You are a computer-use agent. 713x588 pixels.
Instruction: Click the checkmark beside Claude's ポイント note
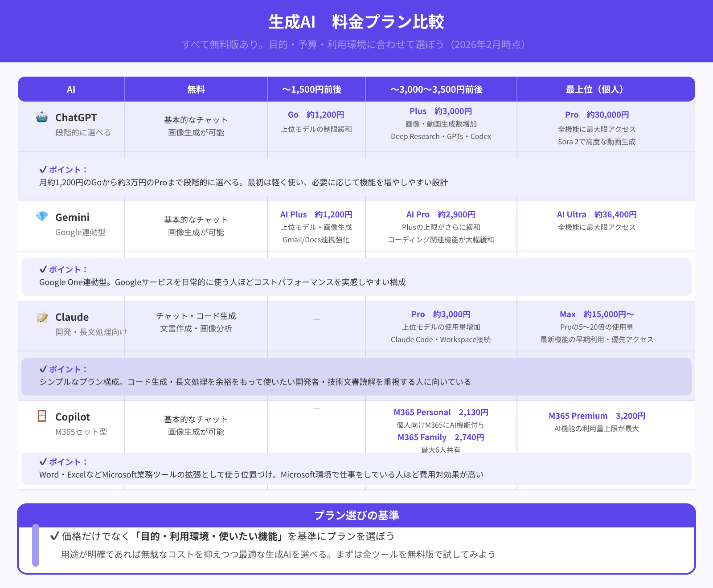43,369
